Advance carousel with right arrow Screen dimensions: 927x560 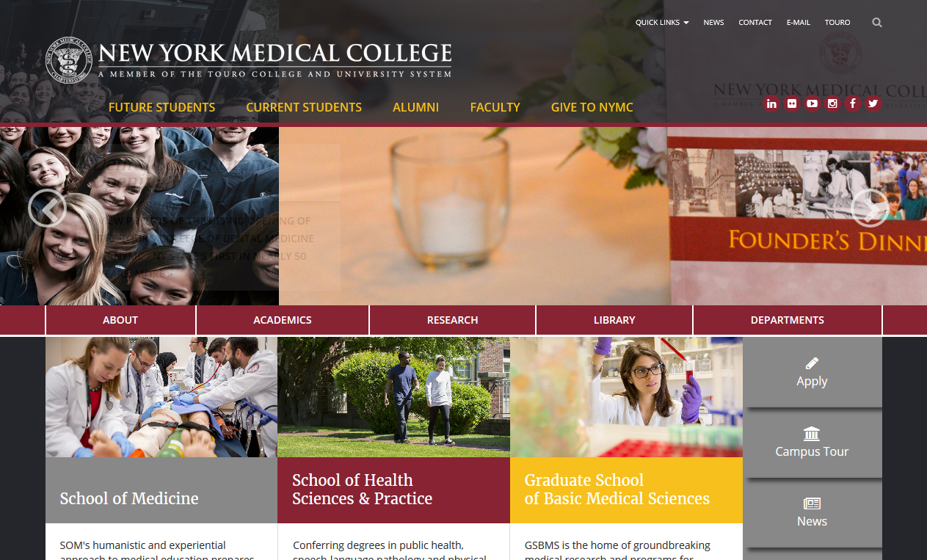(x=870, y=208)
